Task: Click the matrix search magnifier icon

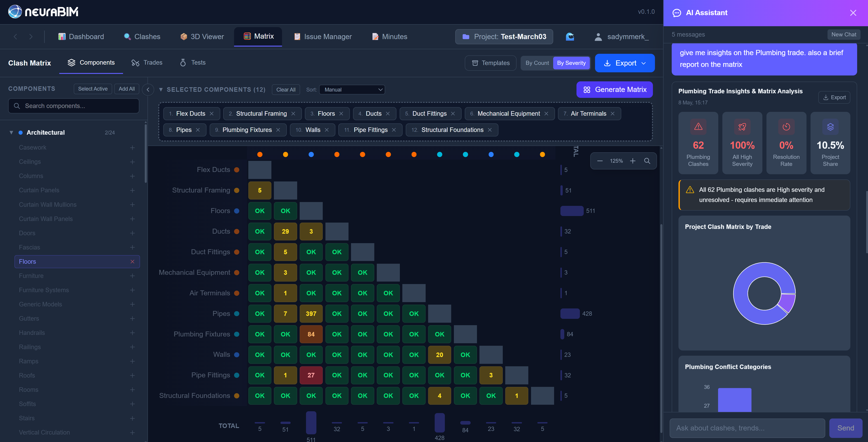Action: pyautogui.click(x=647, y=161)
